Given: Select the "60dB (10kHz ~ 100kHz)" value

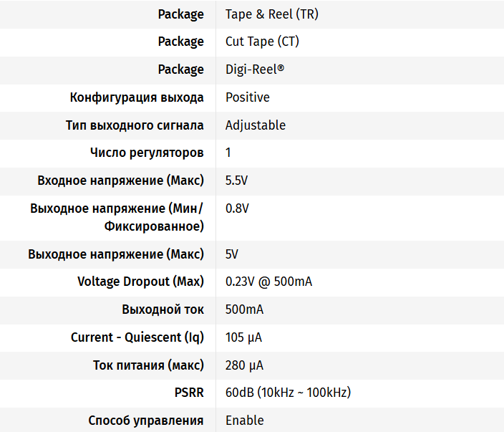Looking at the screenshot, I should coord(288,393).
